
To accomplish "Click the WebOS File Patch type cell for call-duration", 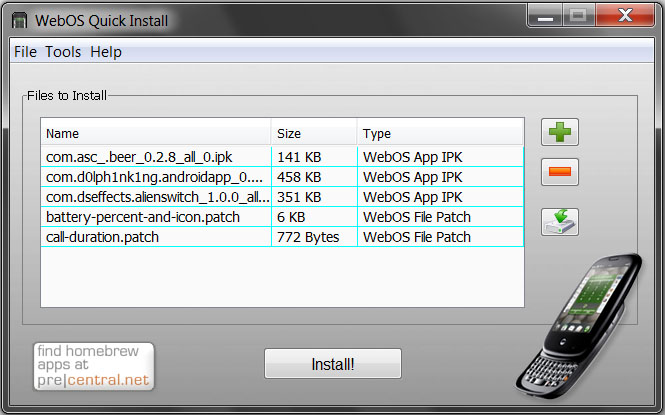I will [x=441, y=237].
